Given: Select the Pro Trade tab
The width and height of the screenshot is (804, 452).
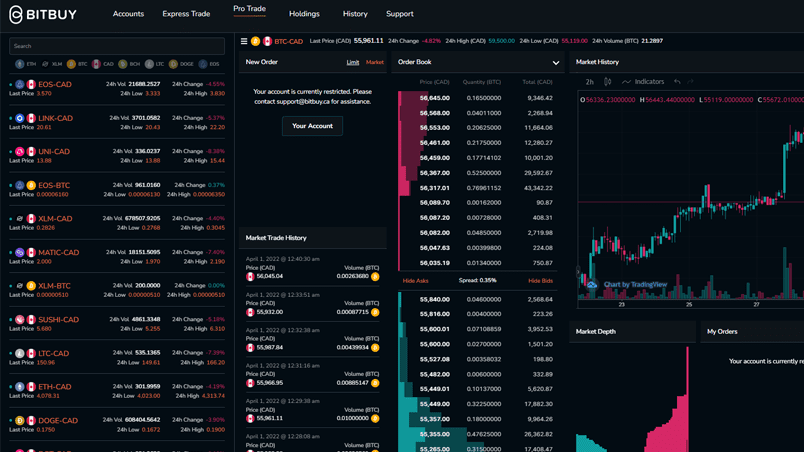Looking at the screenshot, I should click(x=249, y=9).
